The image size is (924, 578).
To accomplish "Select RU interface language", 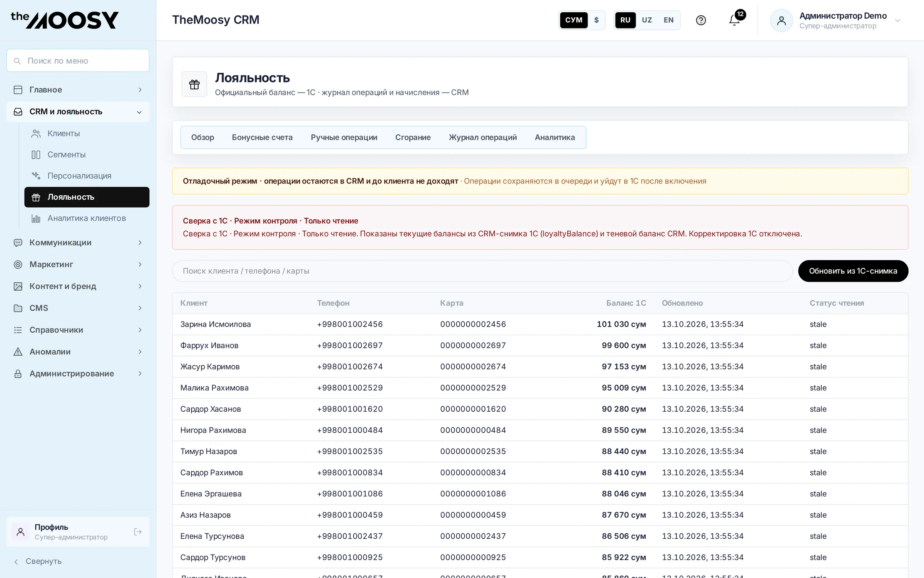I will point(625,20).
